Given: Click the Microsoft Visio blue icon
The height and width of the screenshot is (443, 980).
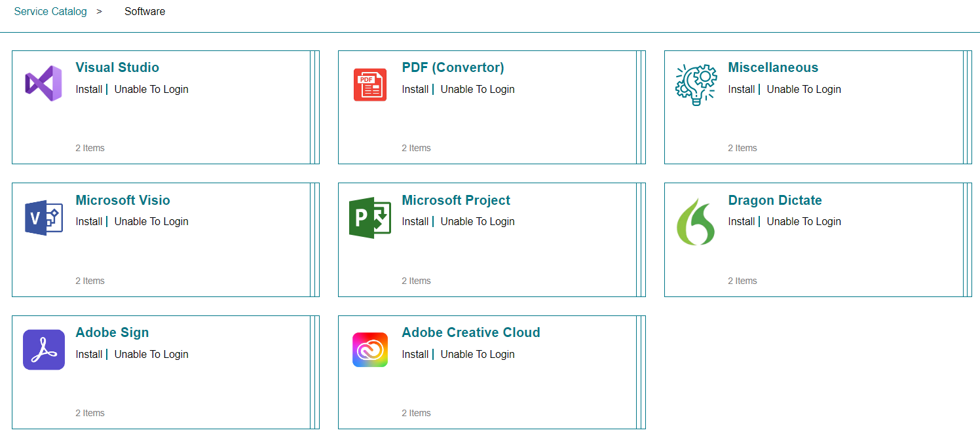Looking at the screenshot, I should pos(44,218).
